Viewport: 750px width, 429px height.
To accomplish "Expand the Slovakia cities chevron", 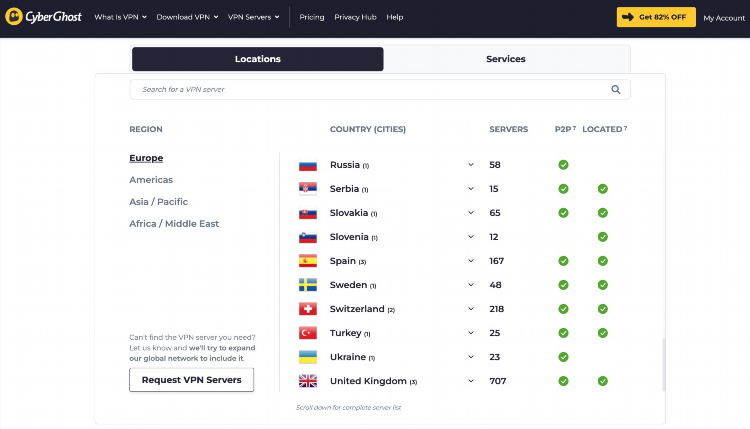I will [471, 213].
